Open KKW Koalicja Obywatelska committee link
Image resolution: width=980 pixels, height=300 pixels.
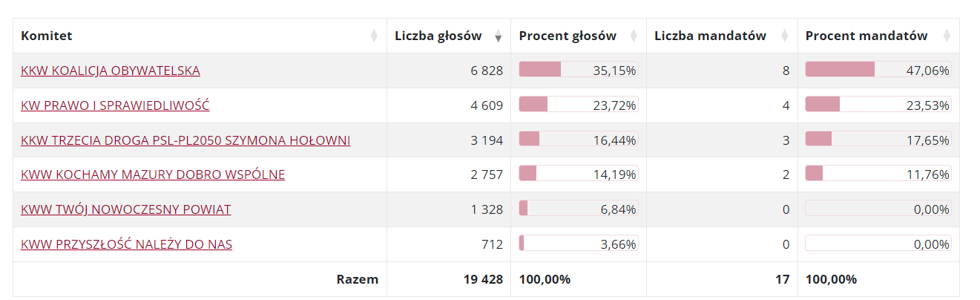111,71
